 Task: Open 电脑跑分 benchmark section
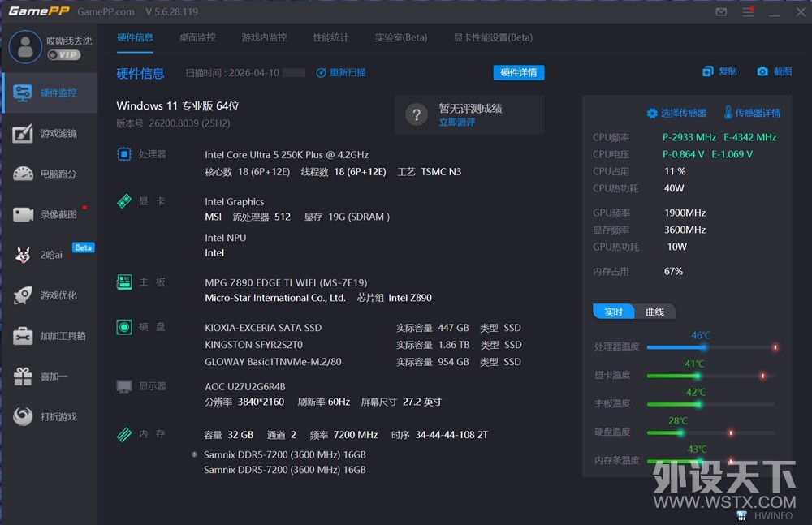pyautogui.click(x=50, y=174)
